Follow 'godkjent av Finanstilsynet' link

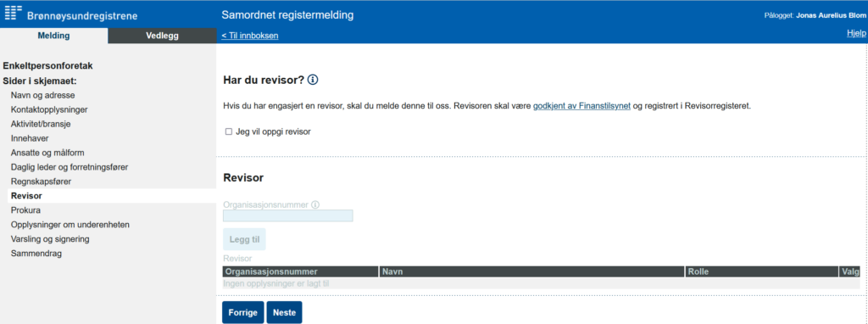pyautogui.click(x=581, y=105)
